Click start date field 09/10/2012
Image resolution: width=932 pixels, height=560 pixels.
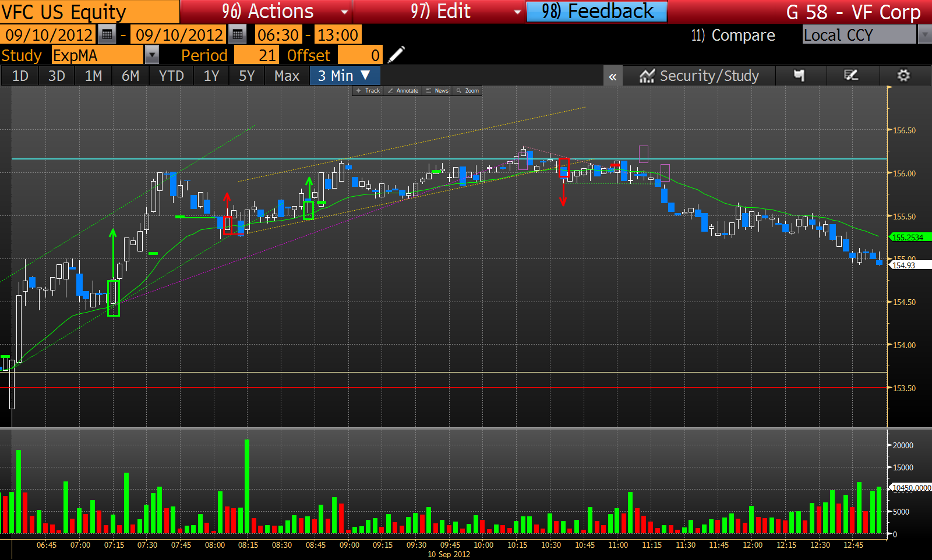(48, 35)
